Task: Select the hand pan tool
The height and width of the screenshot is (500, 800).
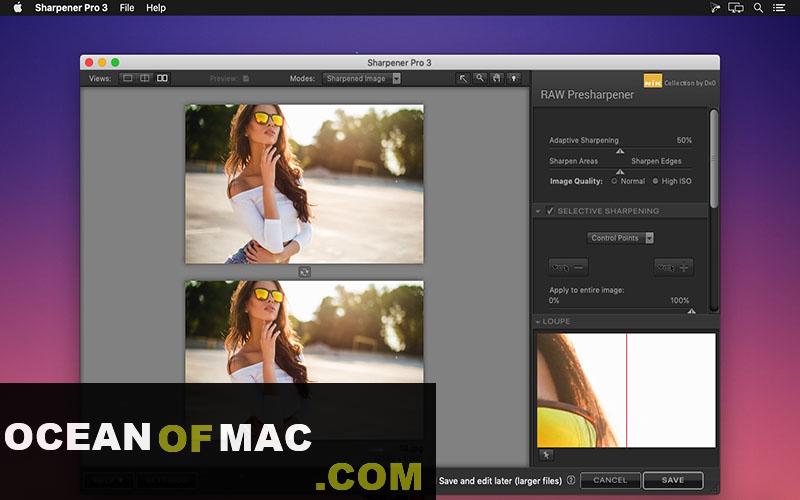Action: click(x=496, y=78)
